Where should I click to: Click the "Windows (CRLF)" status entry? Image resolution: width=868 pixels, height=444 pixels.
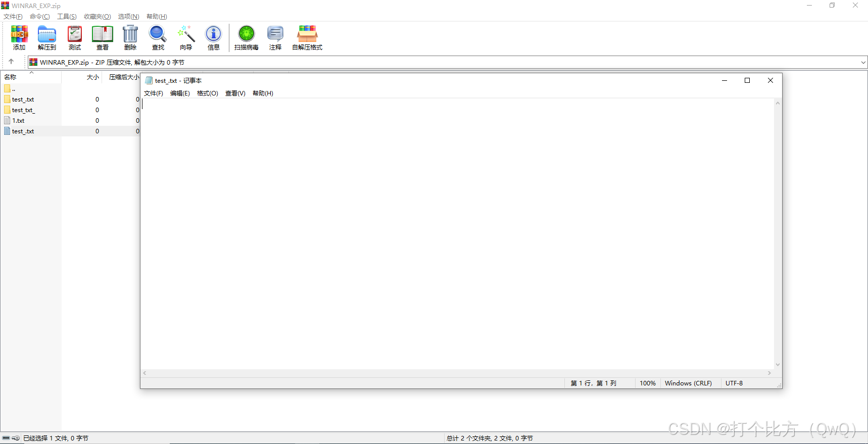coord(688,383)
